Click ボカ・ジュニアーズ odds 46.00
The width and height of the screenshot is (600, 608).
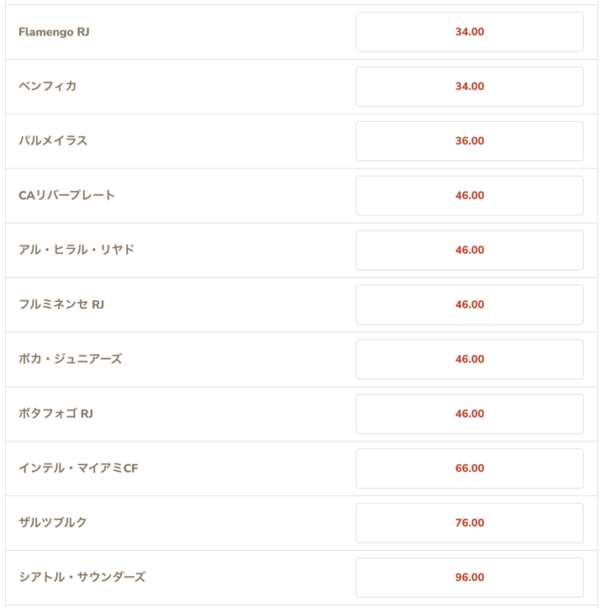pos(469,359)
